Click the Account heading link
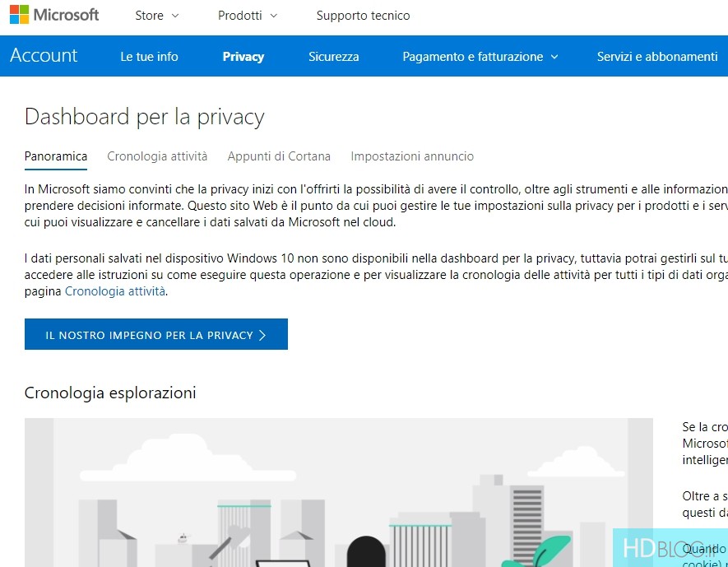 coord(44,56)
